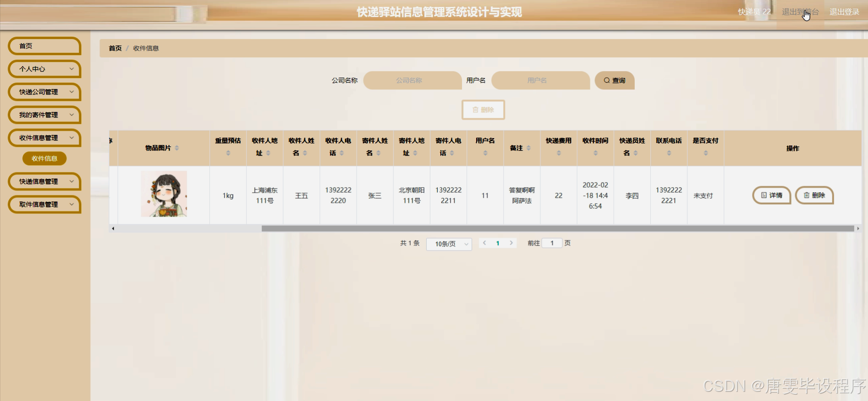Select the 李四 courier name cell
This screenshot has height=401, width=868.
click(632, 195)
